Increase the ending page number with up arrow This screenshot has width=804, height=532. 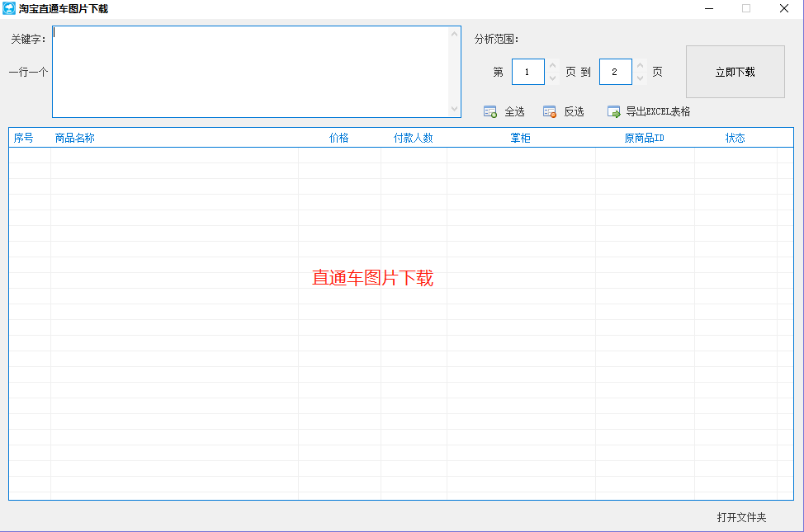pyautogui.click(x=639, y=67)
